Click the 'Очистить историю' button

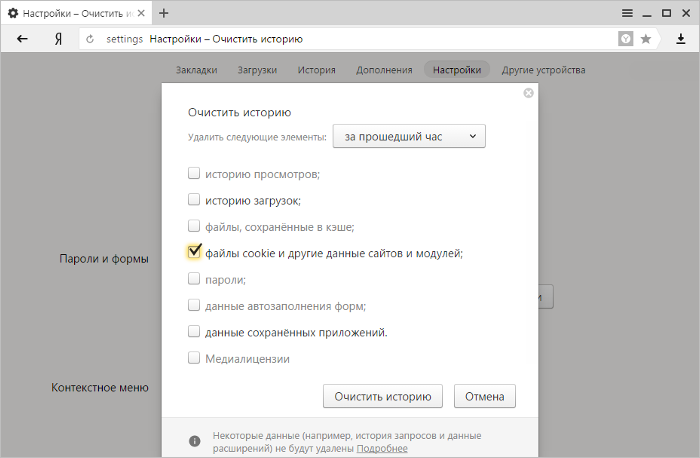383,396
